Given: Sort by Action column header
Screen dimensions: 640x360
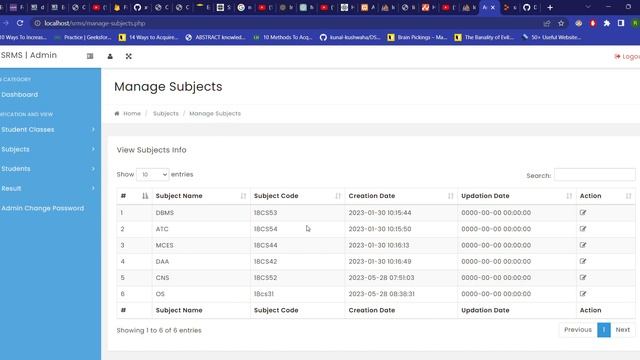Looking at the screenshot, I should coord(605,196).
